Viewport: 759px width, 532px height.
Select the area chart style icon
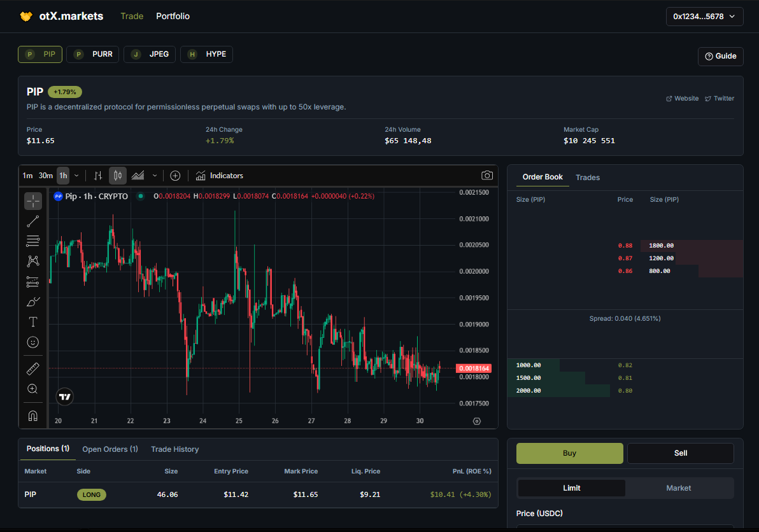pyautogui.click(x=138, y=176)
